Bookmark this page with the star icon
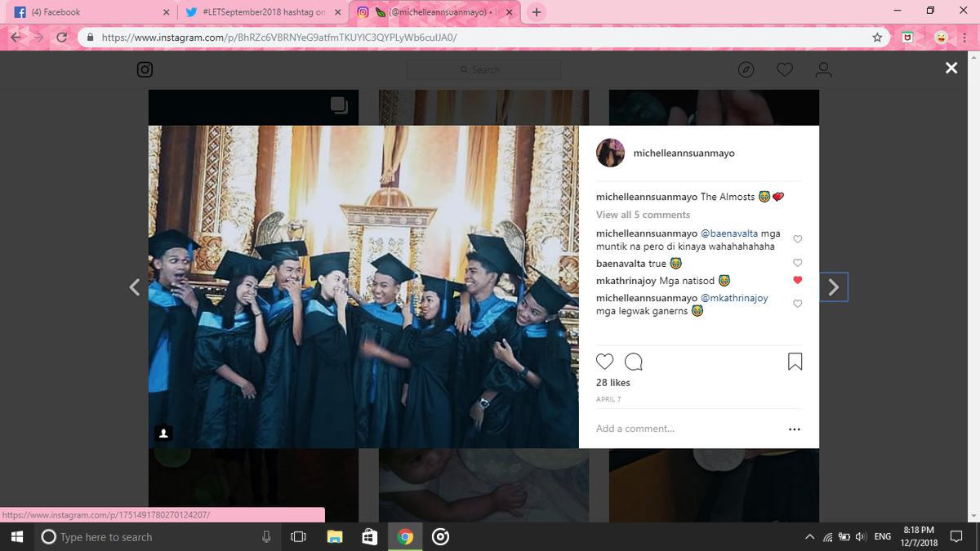 (x=877, y=38)
